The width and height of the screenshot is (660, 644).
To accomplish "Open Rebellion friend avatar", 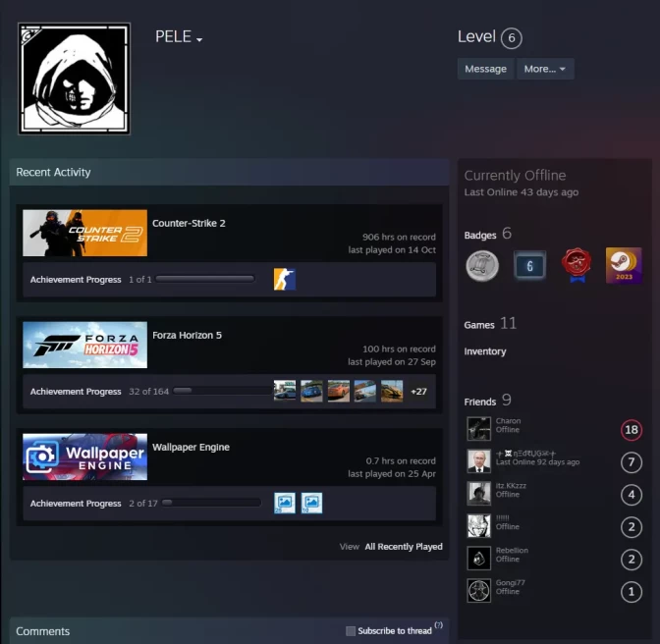I will click(479, 559).
